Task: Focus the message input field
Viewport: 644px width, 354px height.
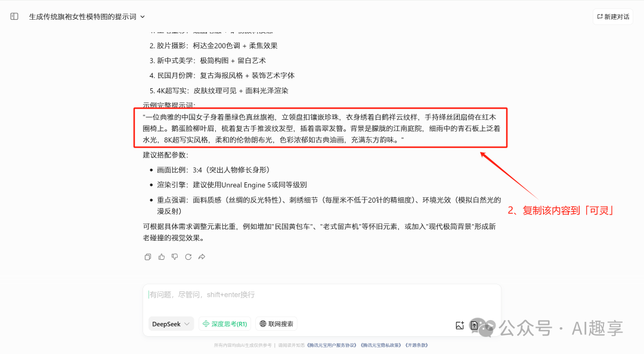Action: pos(321,295)
